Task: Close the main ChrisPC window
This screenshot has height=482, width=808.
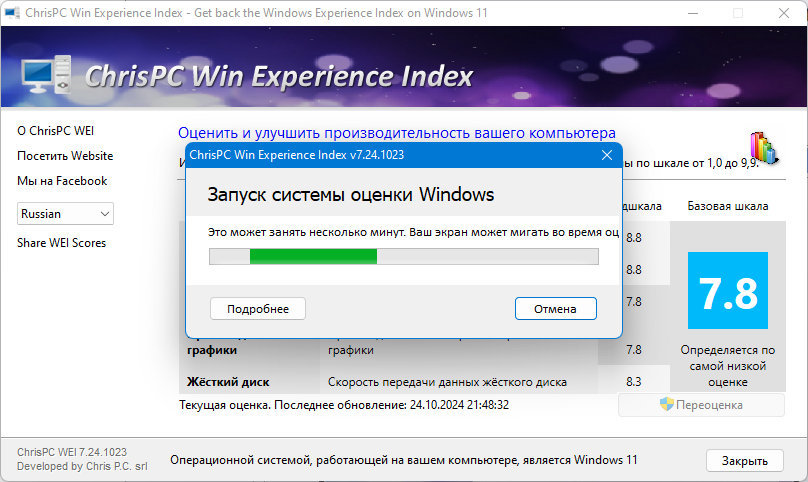Action: [784, 13]
